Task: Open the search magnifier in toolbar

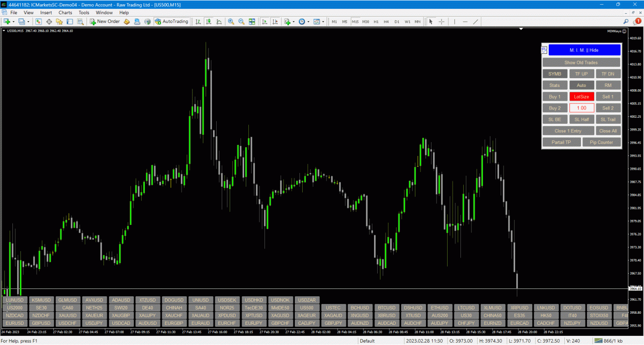Action: [x=626, y=22]
